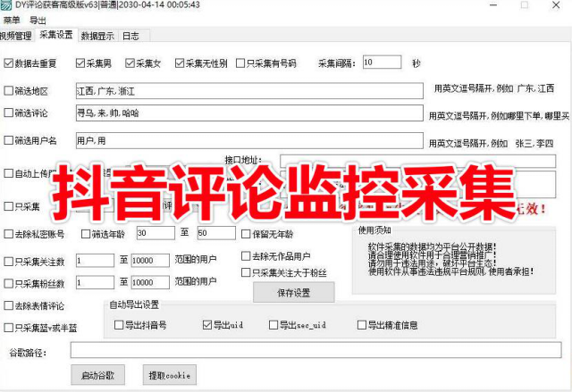Enable the 保留无年龄 checkbox
This screenshot has height=392, width=572.
tap(246, 234)
